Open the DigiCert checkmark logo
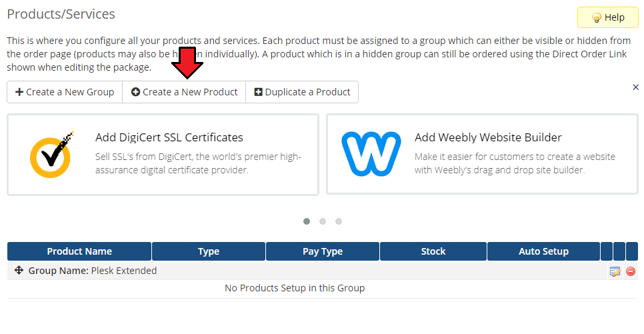Image resolution: width=644 pixels, height=334 pixels. tap(52, 155)
